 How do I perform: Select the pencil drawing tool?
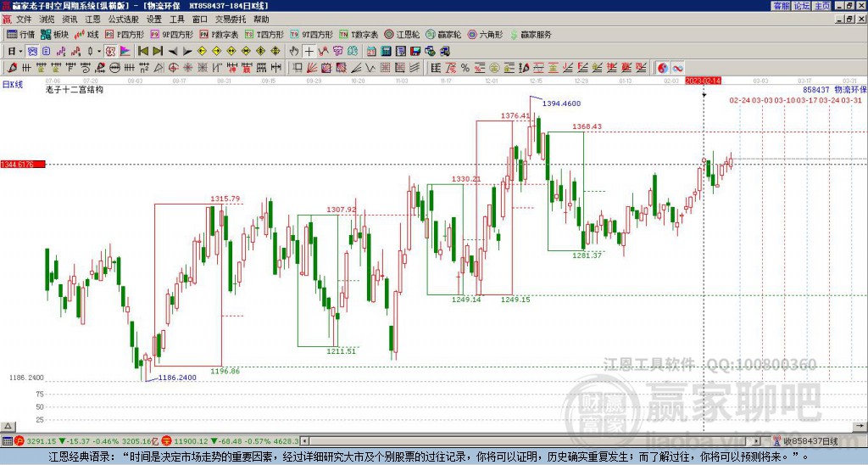click(x=12, y=68)
